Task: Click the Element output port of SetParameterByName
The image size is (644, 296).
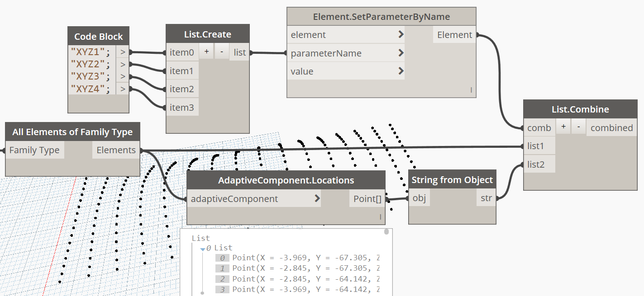Action: click(x=454, y=35)
